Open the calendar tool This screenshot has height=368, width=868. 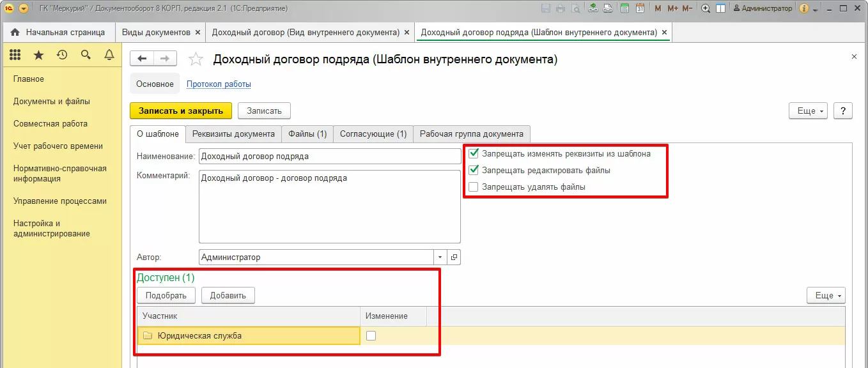click(x=639, y=8)
